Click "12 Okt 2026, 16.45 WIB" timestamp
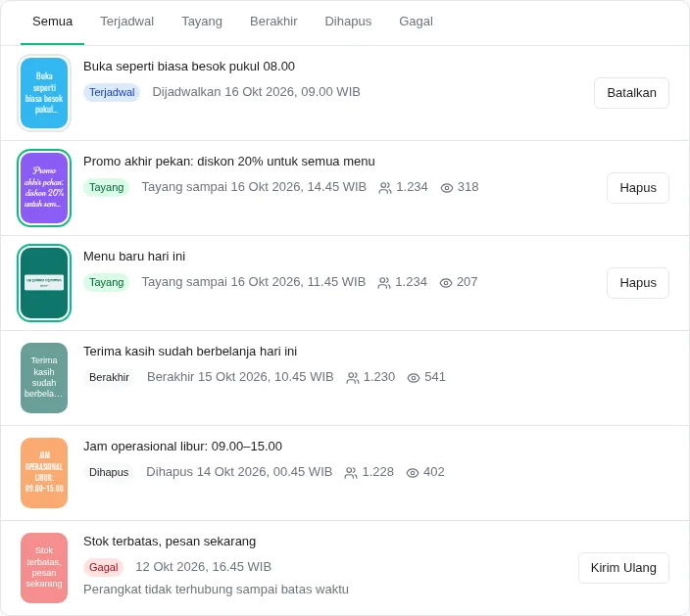 tap(203, 567)
